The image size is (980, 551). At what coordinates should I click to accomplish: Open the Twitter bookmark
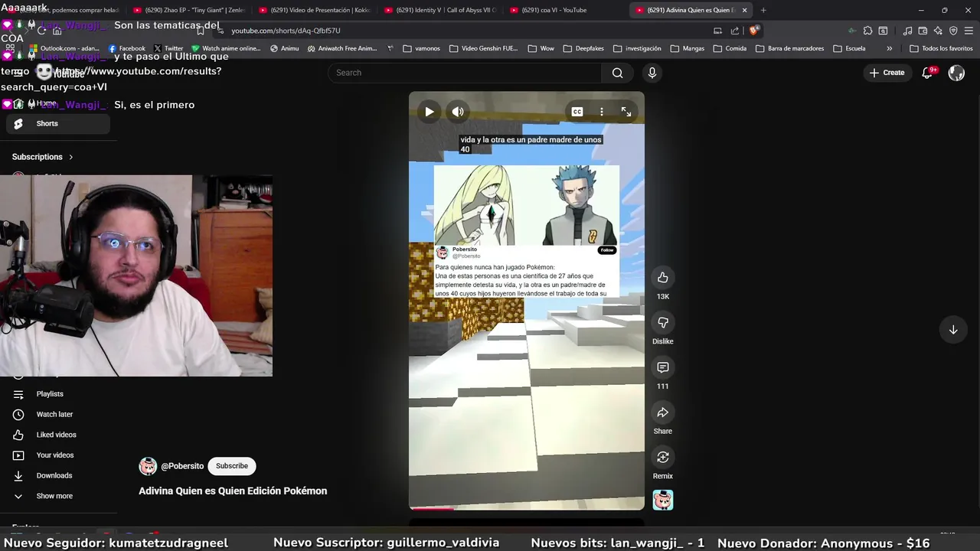coord(168,48)
